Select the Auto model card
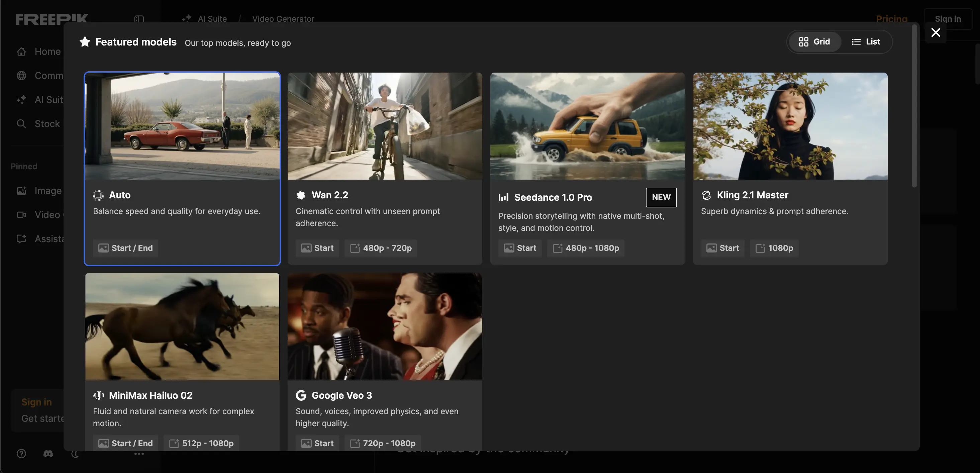 pos(182,168)
